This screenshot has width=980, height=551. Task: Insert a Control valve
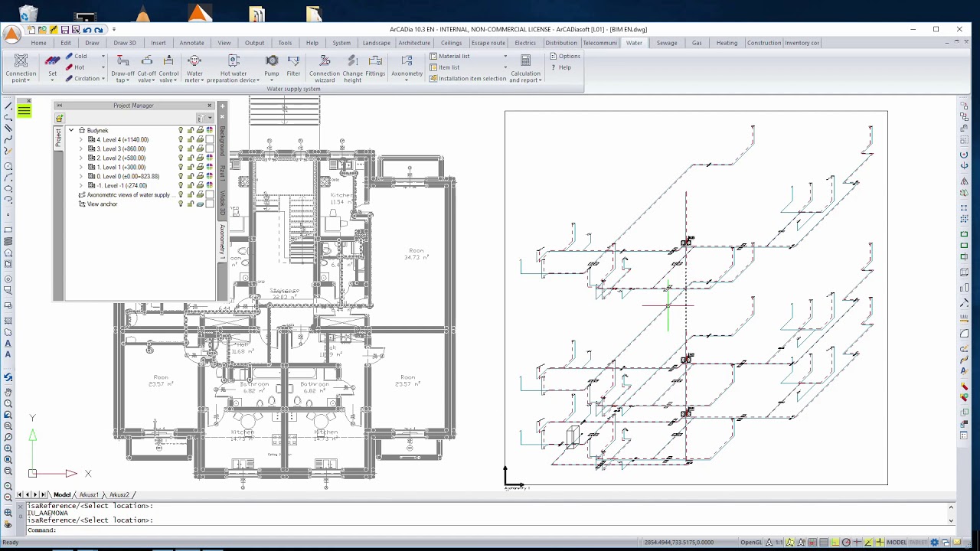(168, 68)
